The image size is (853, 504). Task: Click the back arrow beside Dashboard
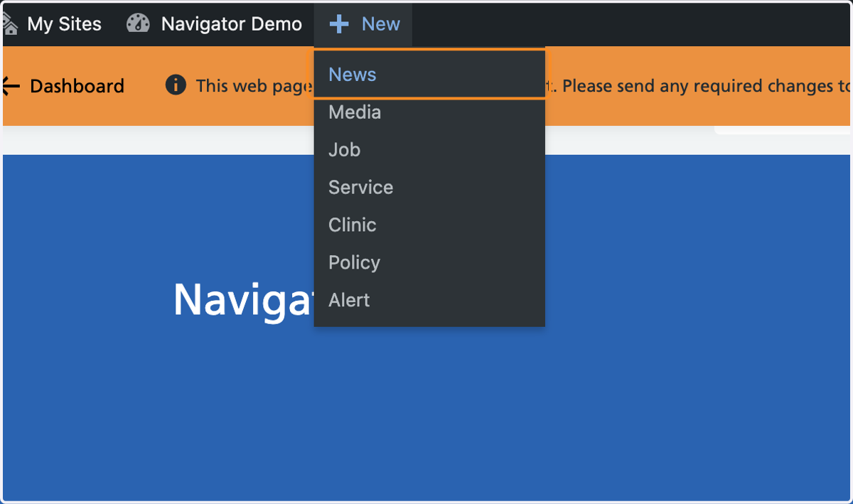coord(11,87)
